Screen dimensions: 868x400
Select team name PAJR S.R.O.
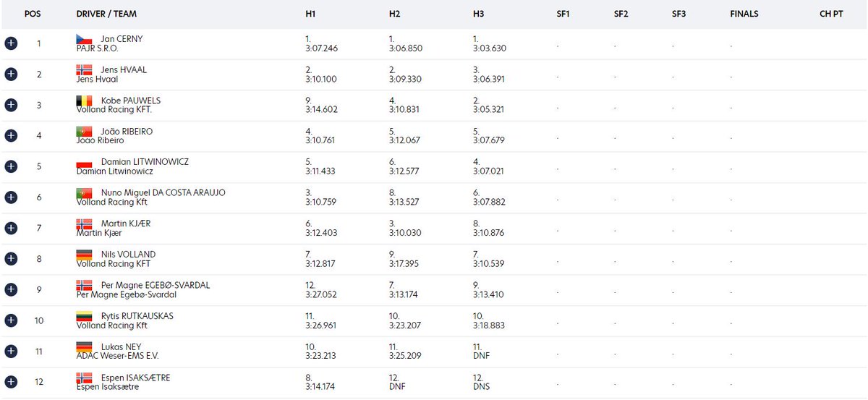97,48
